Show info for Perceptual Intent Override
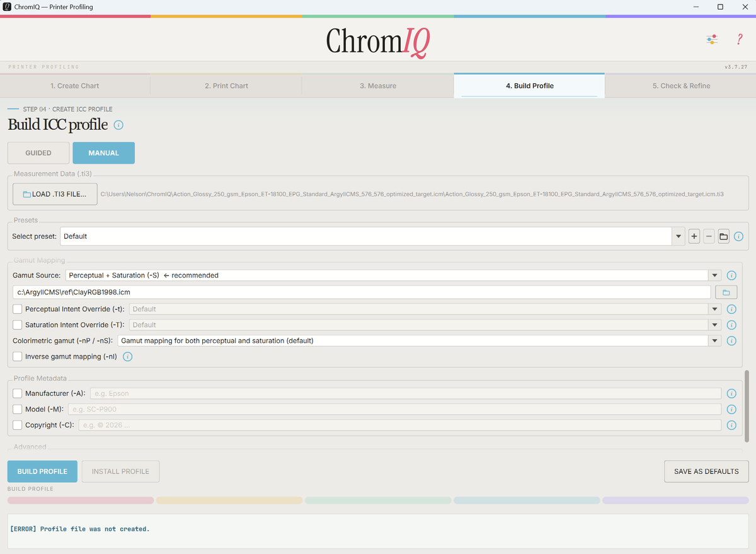This screenshot has height=554, width=756. pos(731,309)
